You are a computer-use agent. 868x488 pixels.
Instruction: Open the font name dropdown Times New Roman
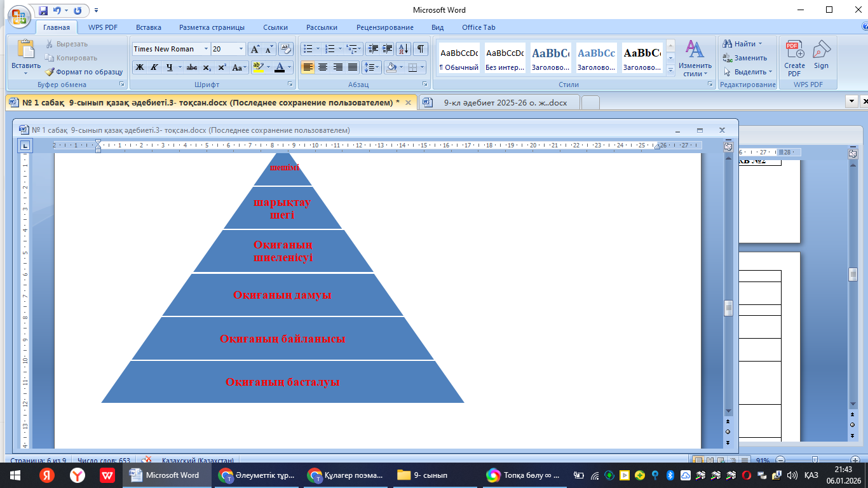pyautogui.click(x=207, y=49)
